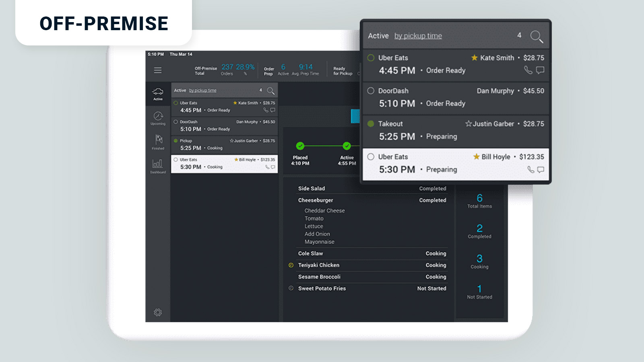Viewport: 644px width, 362px height.
Task: Click the search icon in the tablet's Active list
Action: [x=271, y=91]
